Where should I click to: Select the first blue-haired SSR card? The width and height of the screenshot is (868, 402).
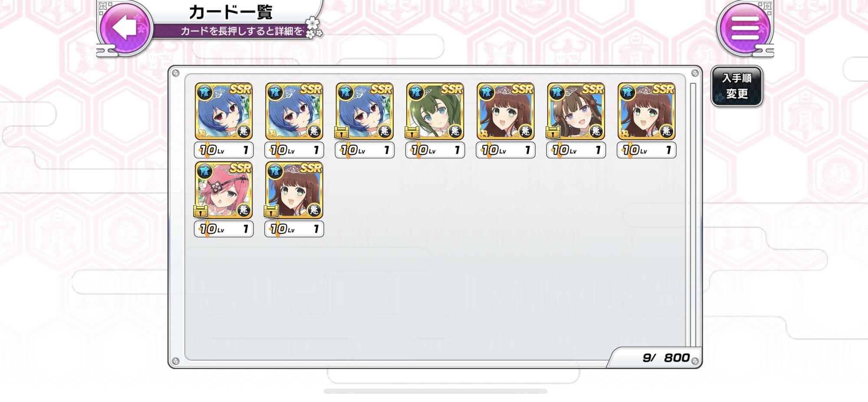pos(224,111)
